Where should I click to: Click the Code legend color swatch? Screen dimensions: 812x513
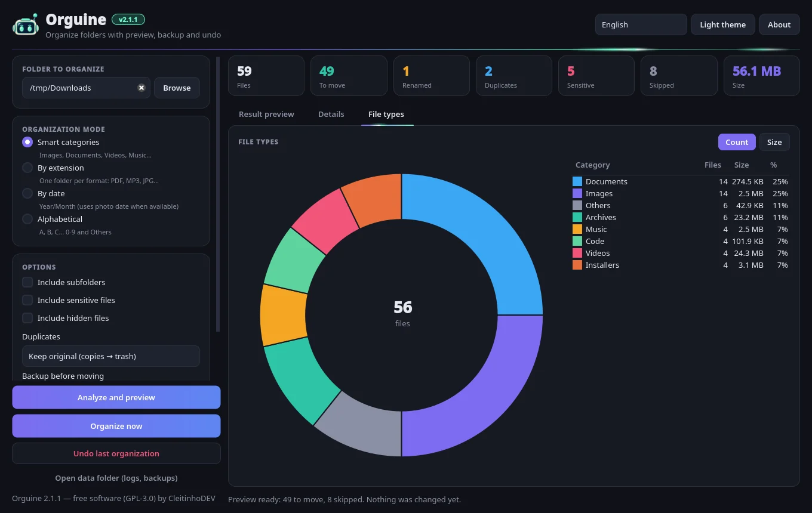[577, 241]
